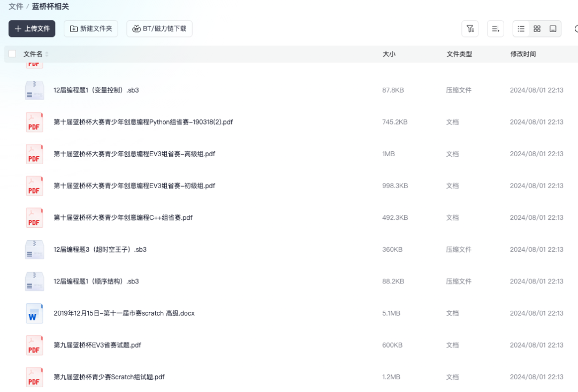This screenshot has height=392, width=578.
Task: Open 2019年12月15日-第十一届市赛scratch 高级.docx
Action: coord(124,313)
